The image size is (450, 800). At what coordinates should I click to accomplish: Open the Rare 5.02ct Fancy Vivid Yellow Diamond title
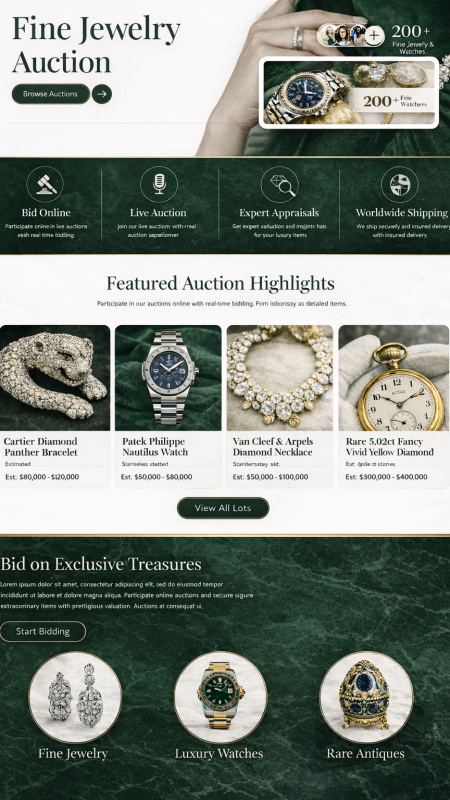389,446
